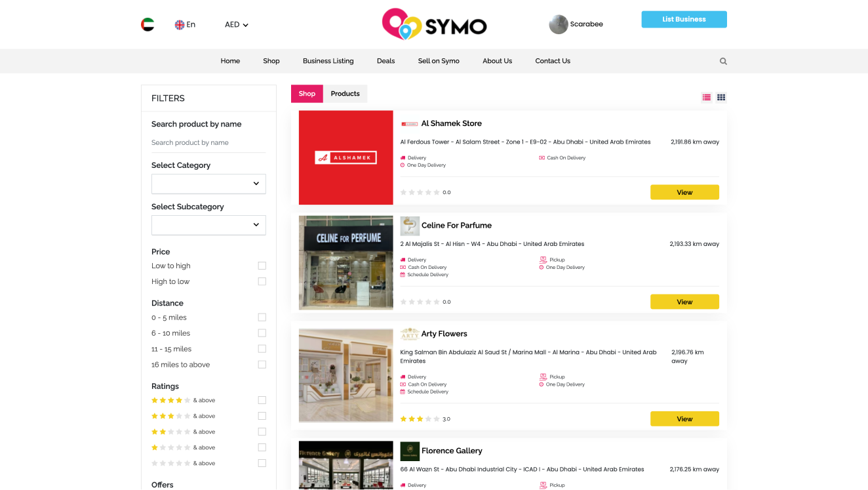Click Cash On Delivery icon under Celine For Parfume
The width and height of the screenshot is (868, 490).
click(403, 268)
